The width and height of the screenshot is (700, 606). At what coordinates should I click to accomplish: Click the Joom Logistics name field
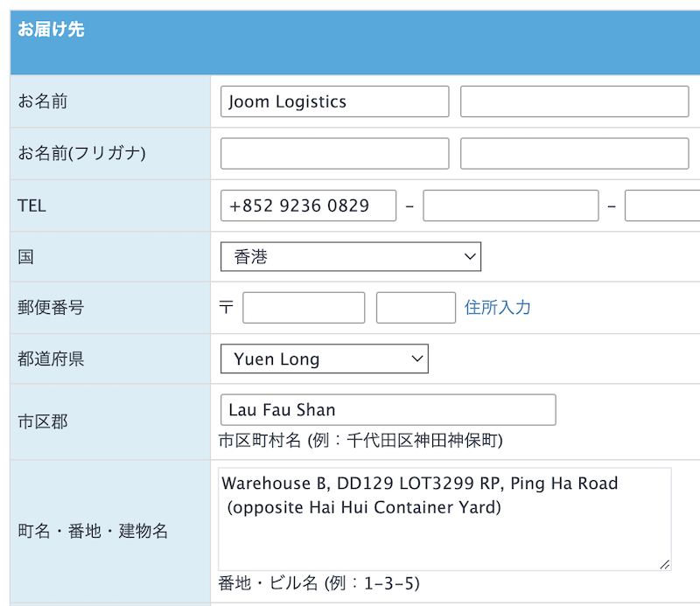[335, 101]
